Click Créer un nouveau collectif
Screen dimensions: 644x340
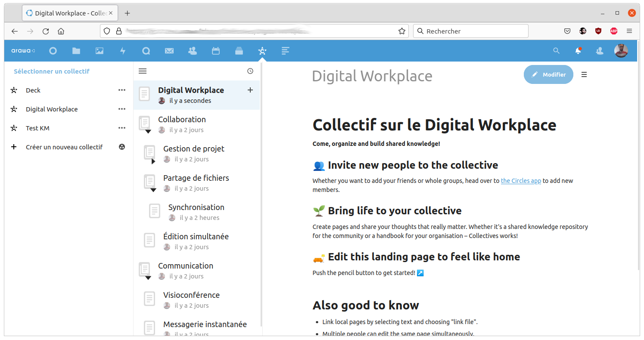click(64, 147)
